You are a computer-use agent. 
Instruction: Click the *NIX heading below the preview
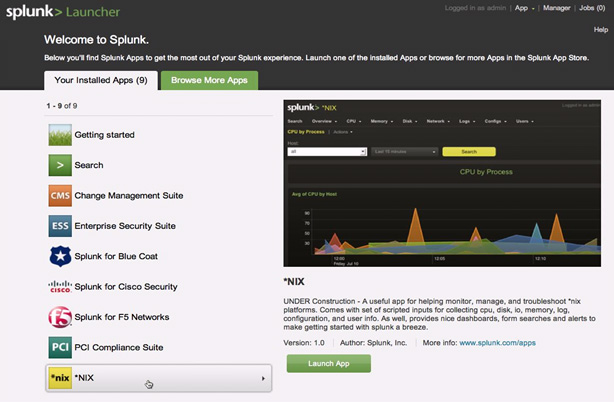coord(294,281)
